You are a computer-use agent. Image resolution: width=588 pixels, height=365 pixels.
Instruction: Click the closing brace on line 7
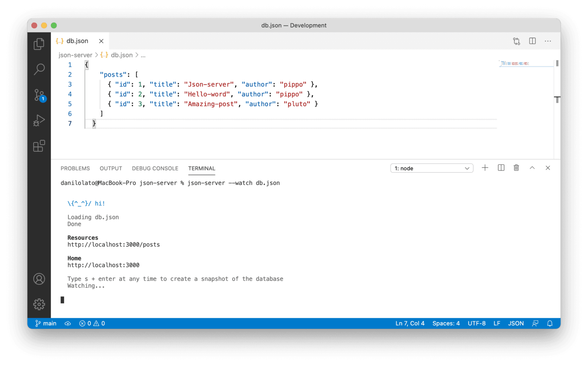click(94, 123)
